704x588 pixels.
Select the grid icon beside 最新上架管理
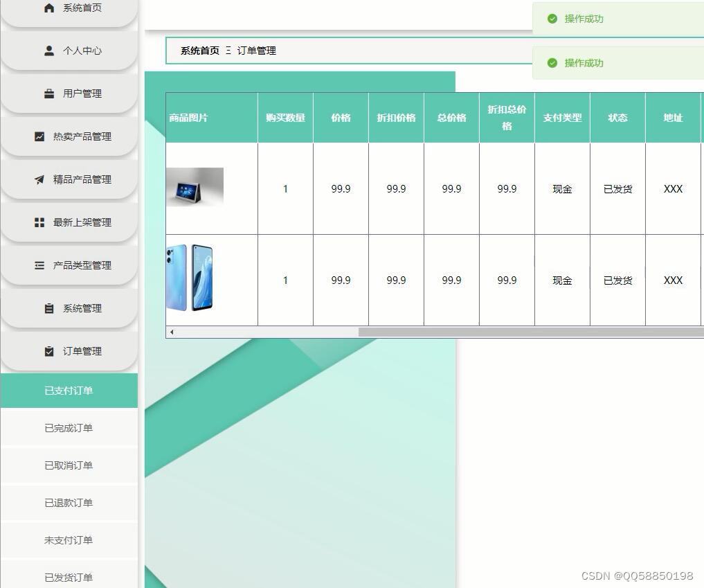click(39, 222)
